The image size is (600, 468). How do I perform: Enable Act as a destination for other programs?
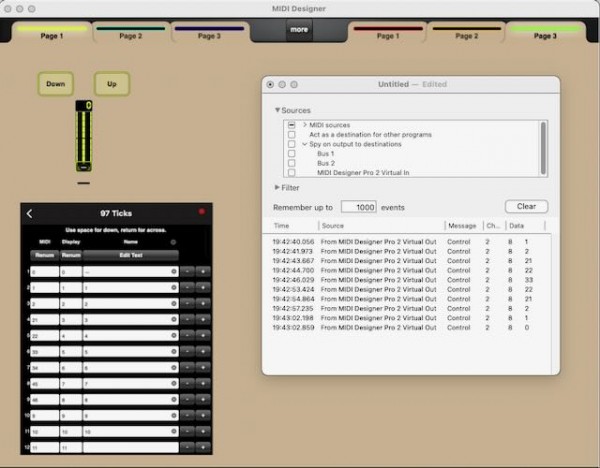click(x=292, y=135)
